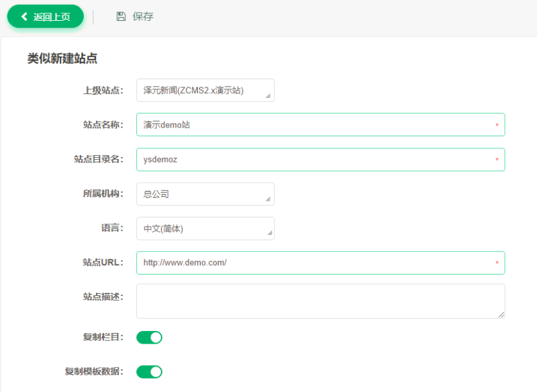Viewport: 537px width, 392px height.
Task: Click the 返回上页 button
Action: (x=45, y=16)
